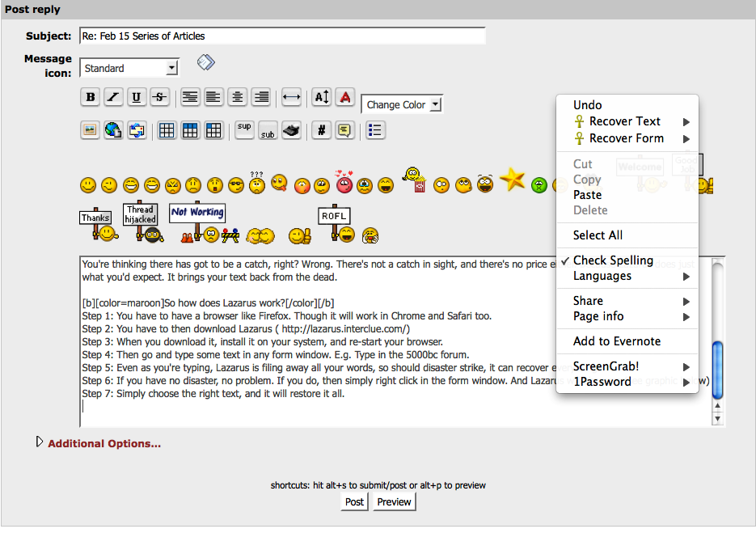Click the black typewriter icon

pos(291,130)
